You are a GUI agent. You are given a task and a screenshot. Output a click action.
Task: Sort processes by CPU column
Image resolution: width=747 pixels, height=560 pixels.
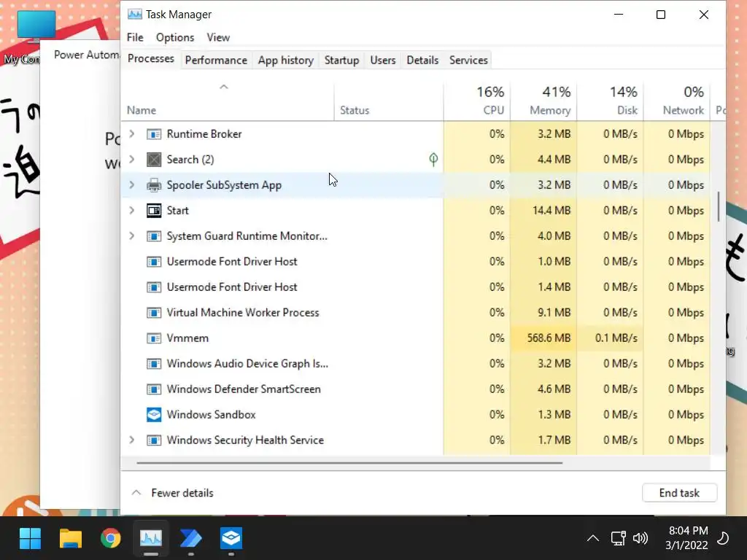pos(477,101)
